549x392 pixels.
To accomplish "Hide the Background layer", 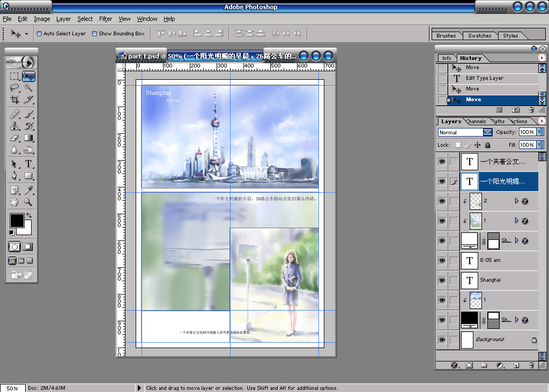I will pyautogui.click(x=442, y=340).
